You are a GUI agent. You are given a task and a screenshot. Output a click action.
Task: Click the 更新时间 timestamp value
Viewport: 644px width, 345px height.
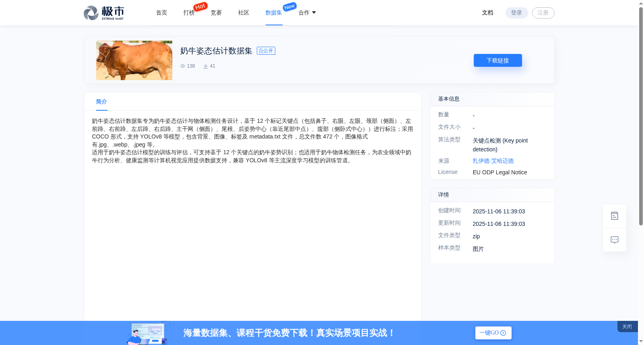coord(499,224)
